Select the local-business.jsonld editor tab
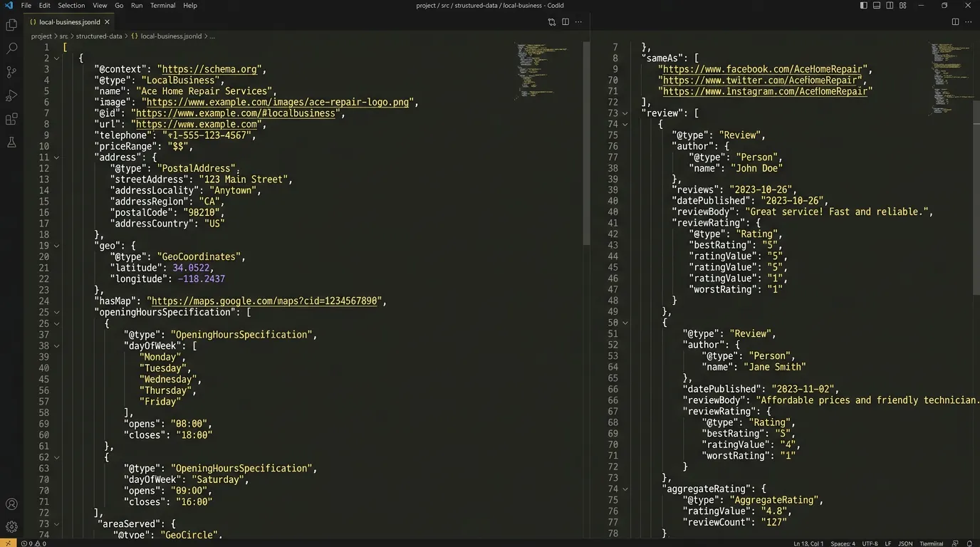The height and width of the screenshot is (547, 980). tap(70, 22)
